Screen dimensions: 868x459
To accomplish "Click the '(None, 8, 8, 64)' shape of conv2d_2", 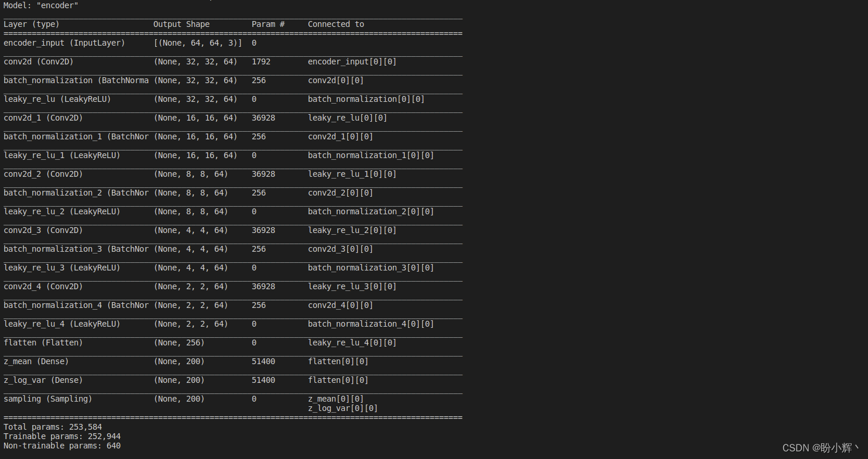I will 191,174.
